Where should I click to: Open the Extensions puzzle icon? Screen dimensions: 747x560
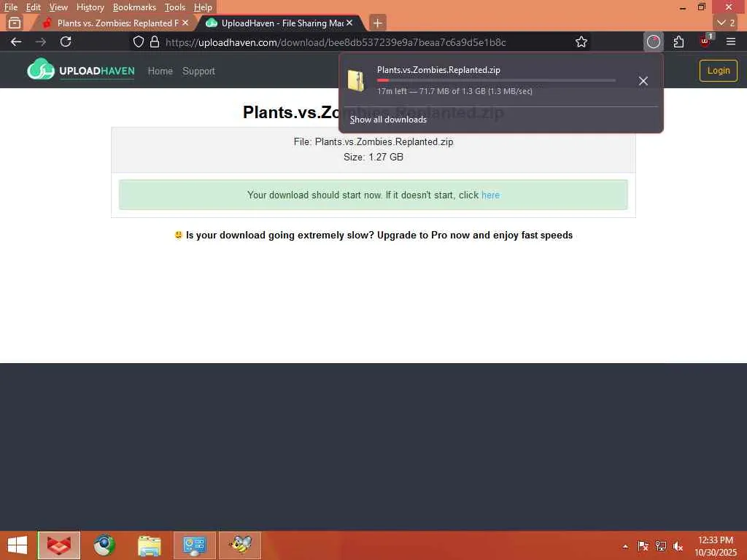click(x=679, y=42)
